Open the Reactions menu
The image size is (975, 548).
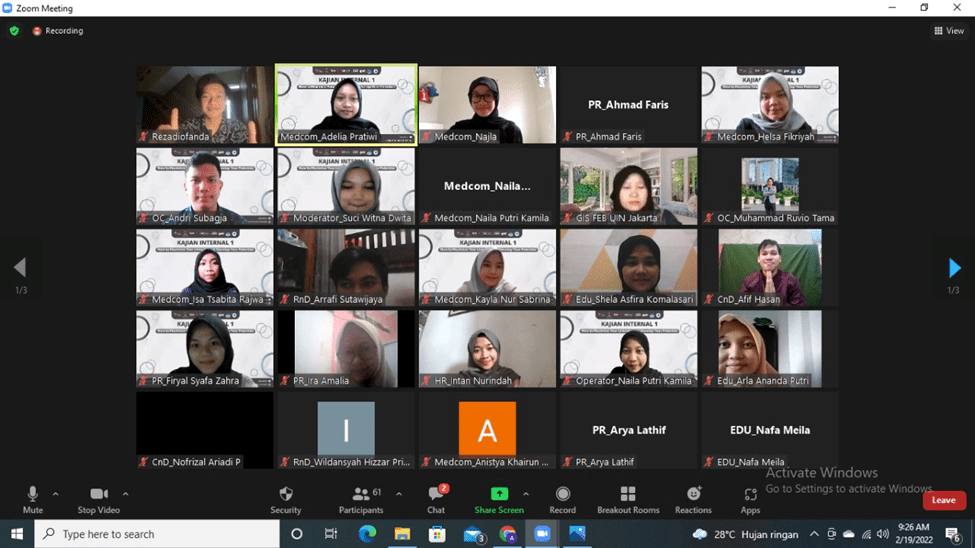(693, 495)
